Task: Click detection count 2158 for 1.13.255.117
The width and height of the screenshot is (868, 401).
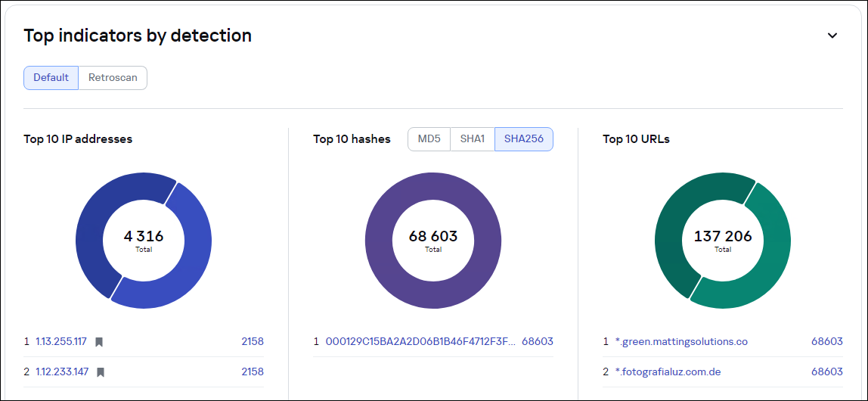Action: point(253,342)
